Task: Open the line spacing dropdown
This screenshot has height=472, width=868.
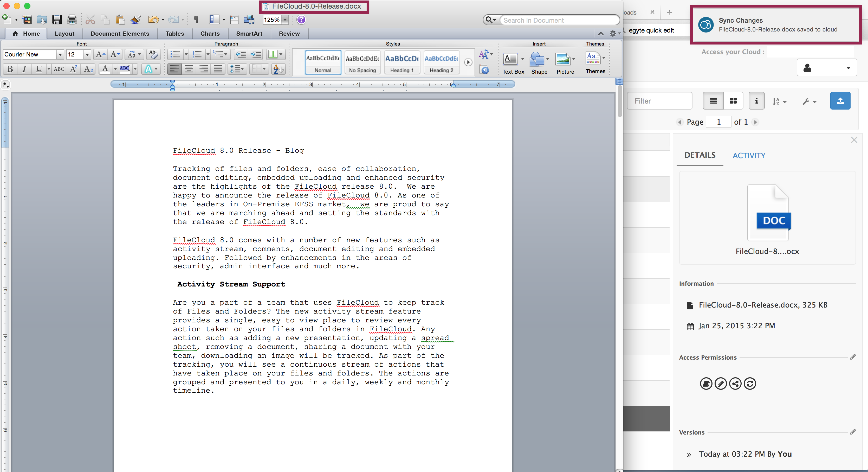Action: click(x=238, y=69)
